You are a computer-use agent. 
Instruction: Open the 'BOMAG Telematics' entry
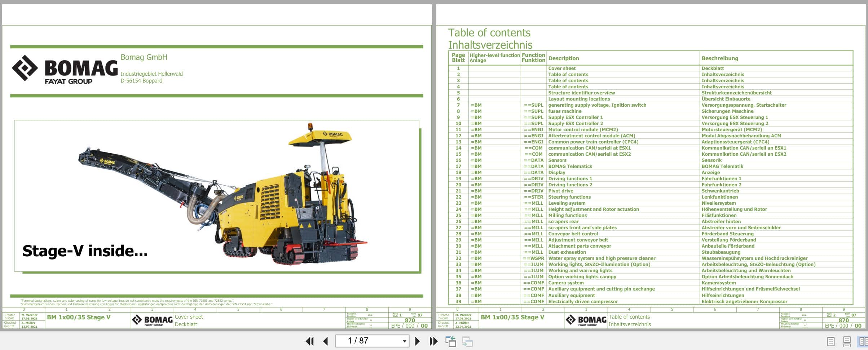point(570,166)
